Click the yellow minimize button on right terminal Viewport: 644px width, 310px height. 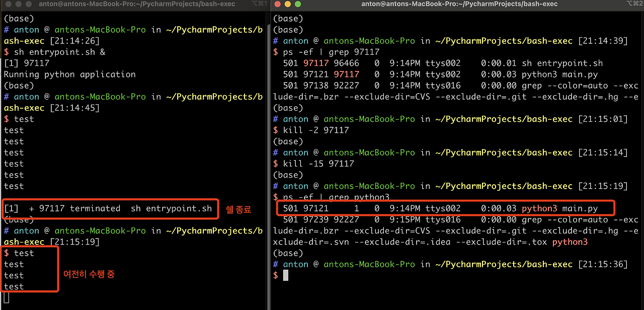pos(288,4)
